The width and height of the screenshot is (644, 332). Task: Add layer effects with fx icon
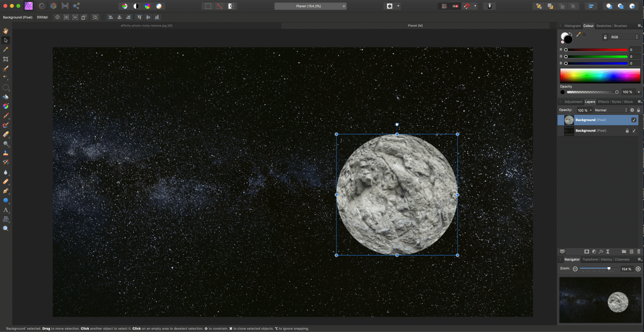601,252
